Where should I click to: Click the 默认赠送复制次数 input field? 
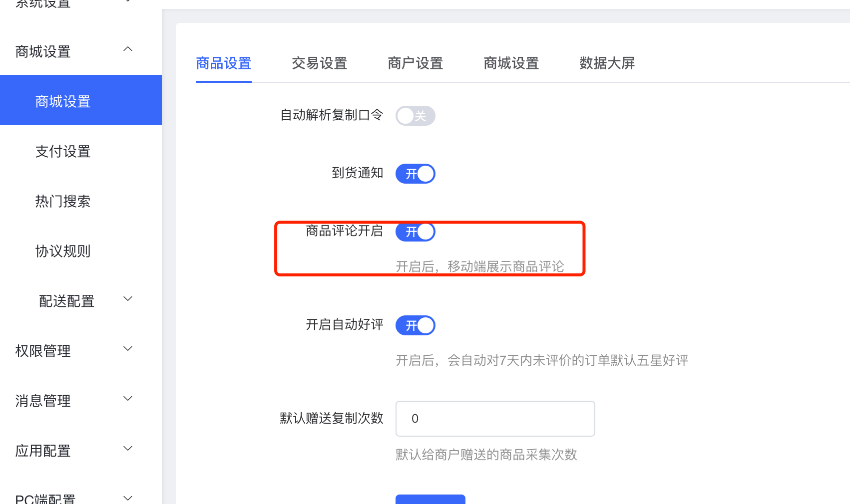pos(495,419)
